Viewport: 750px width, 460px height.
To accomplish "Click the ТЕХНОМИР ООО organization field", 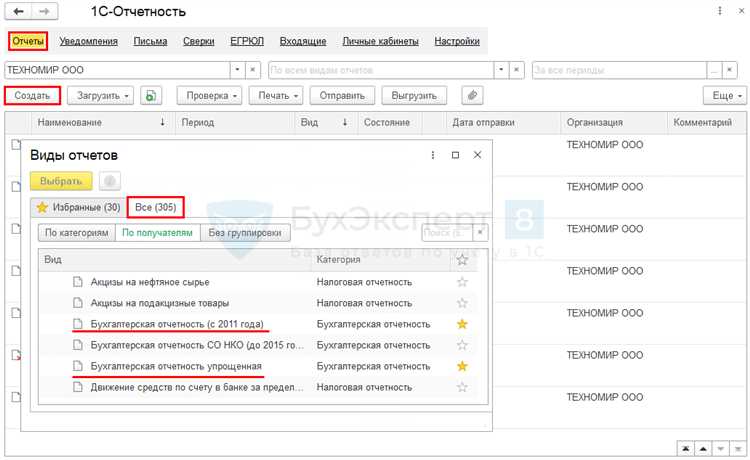I will (117, 70).
